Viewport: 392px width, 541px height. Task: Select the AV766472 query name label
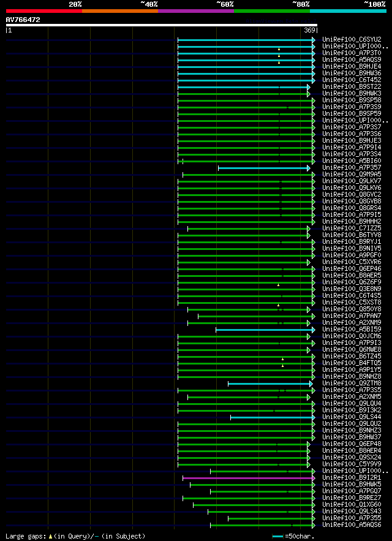pos(23,20)
